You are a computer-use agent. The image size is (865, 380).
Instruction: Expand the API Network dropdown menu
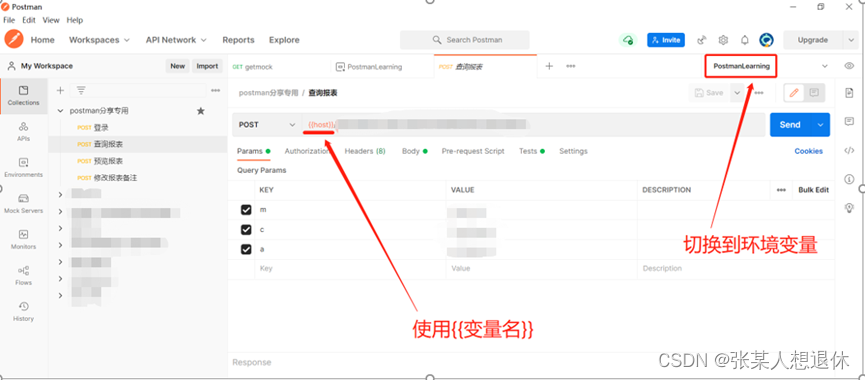click(176, 40)
